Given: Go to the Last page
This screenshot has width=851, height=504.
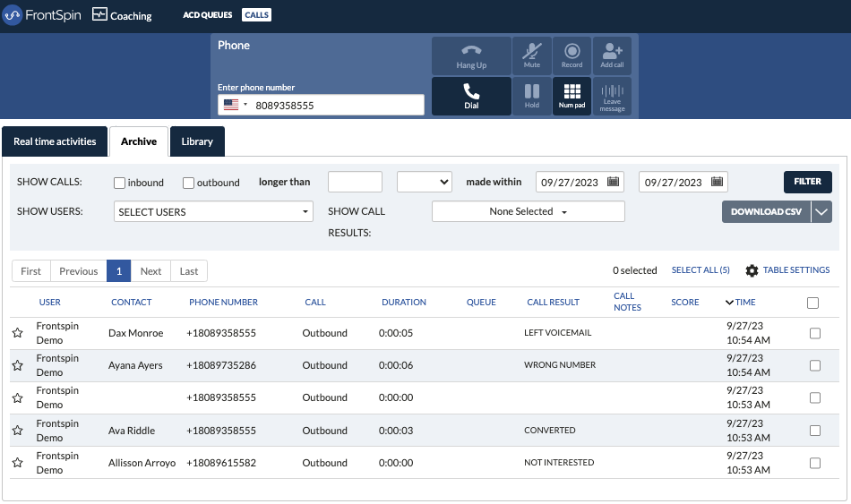Looking at the screenshot, I should [x=189, y=271].
